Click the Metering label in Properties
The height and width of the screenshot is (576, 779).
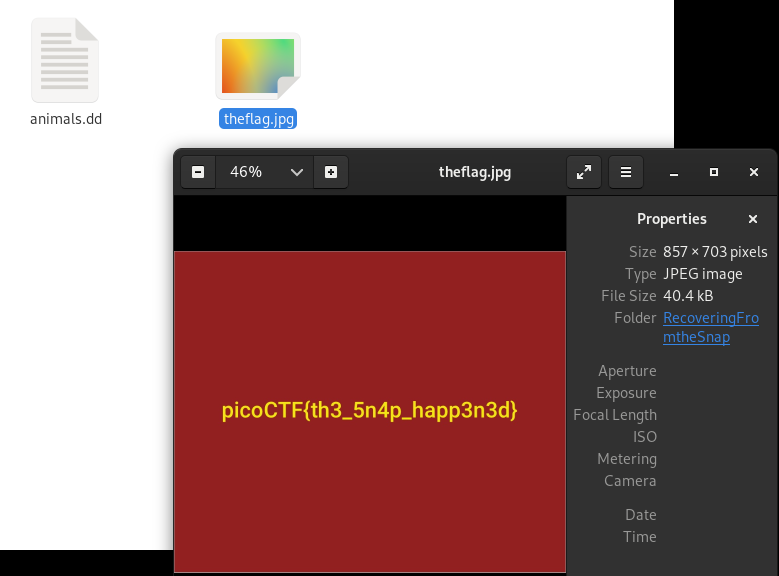[x=627, y=459]
